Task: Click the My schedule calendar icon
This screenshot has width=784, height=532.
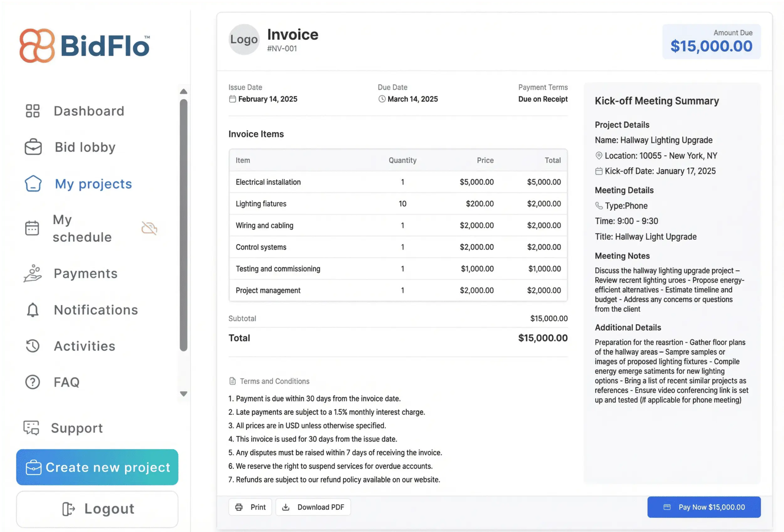Action: (32, 228)
